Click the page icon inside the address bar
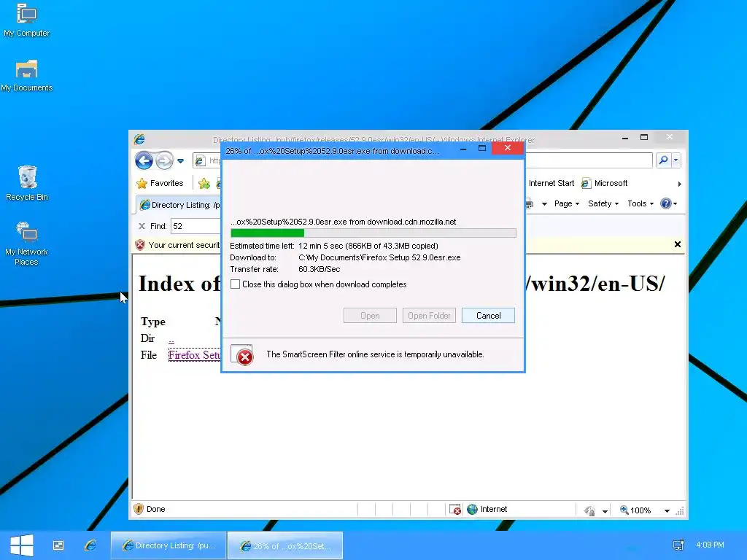This screenshot has width=747, height=560. pyautogui.click(x=200, y=160)
